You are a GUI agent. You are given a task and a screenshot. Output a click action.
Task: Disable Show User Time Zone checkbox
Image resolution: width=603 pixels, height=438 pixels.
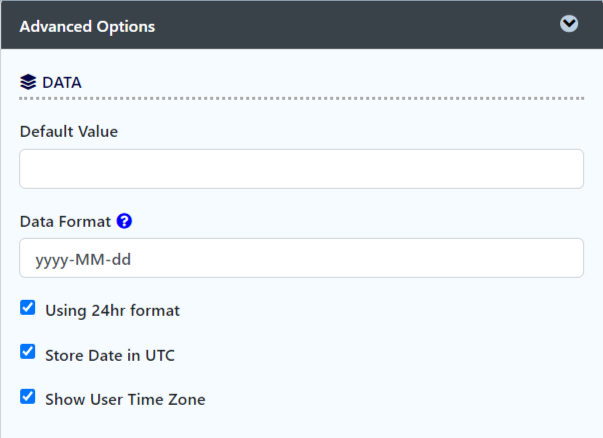coord(28,397)
